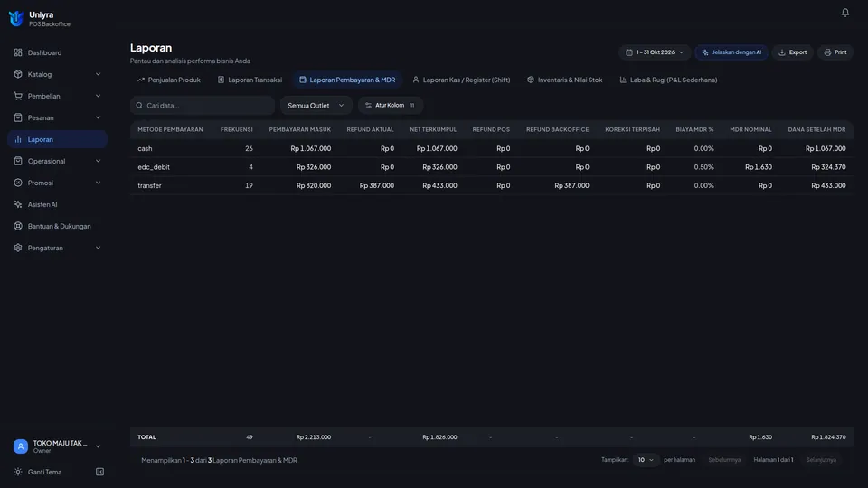
Task: Click the Pembelian cart icon
Action: (18, 96)
